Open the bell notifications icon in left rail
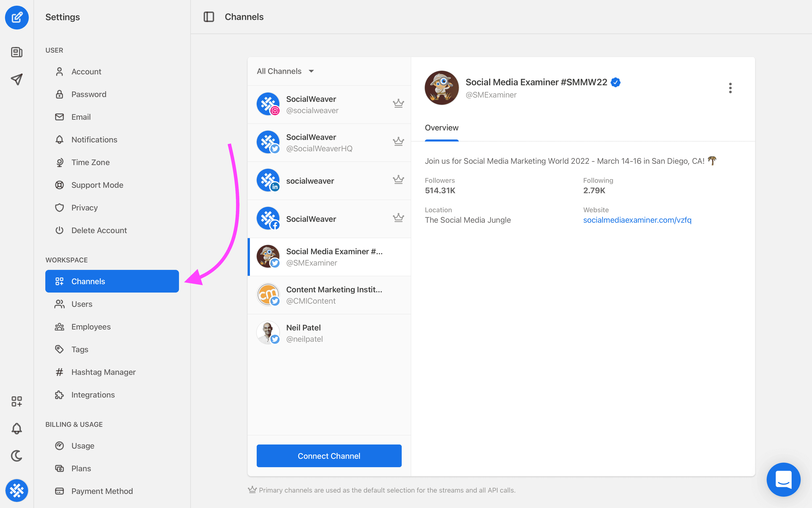Image resolution: width=812 pixels, height=508 pixels. [17, 428]
